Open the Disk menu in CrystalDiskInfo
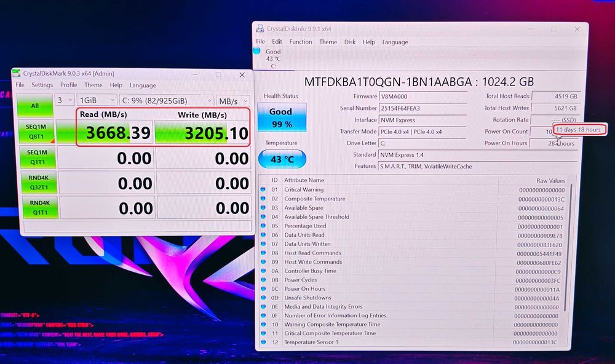615x364 pixels. (349, 42)
